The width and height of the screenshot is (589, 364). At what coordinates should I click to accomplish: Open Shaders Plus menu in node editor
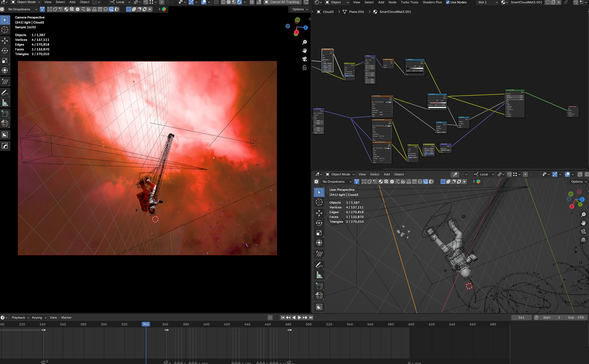coord(432,2)
